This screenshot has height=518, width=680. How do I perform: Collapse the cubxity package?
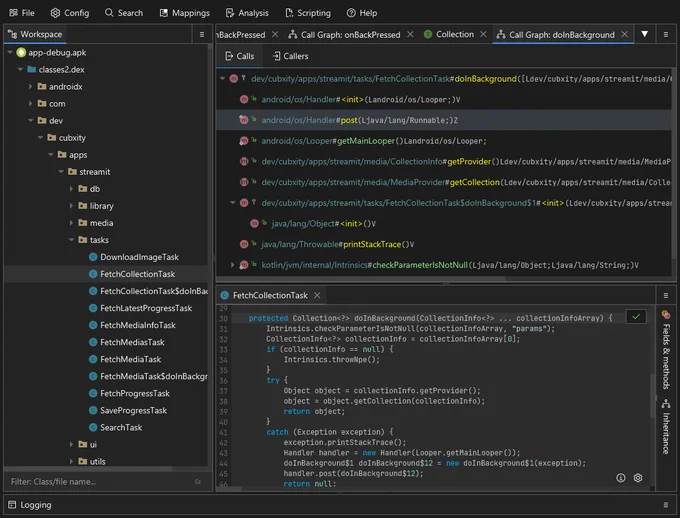point(40,138)
